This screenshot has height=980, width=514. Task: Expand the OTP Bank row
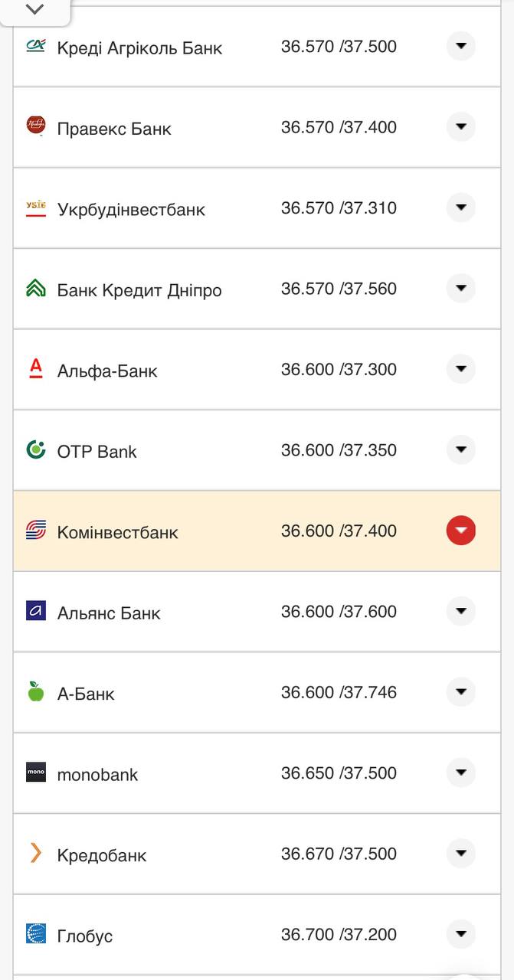[x=460, y=449]
